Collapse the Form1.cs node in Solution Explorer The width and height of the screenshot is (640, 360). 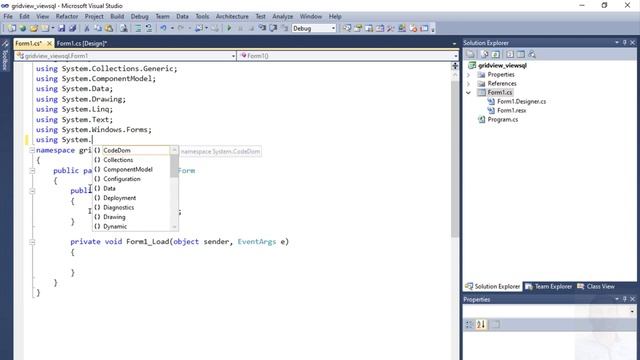tap(469, 93)
